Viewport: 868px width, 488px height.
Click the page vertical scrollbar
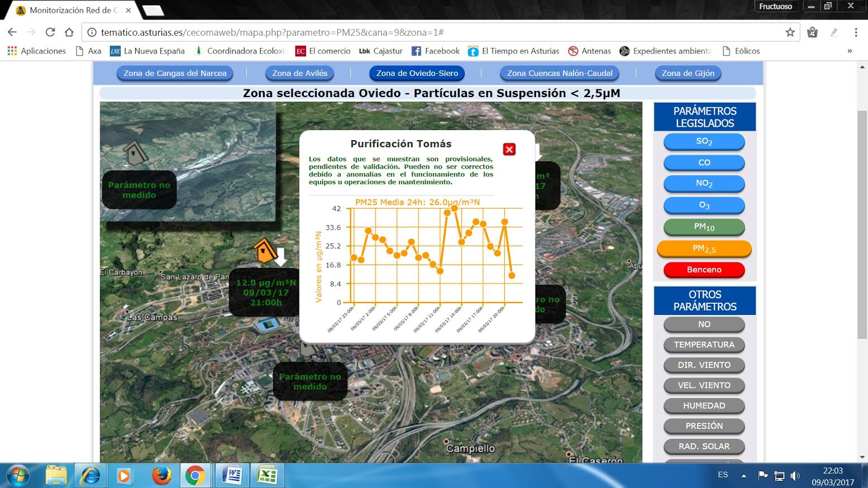point(862,223)
